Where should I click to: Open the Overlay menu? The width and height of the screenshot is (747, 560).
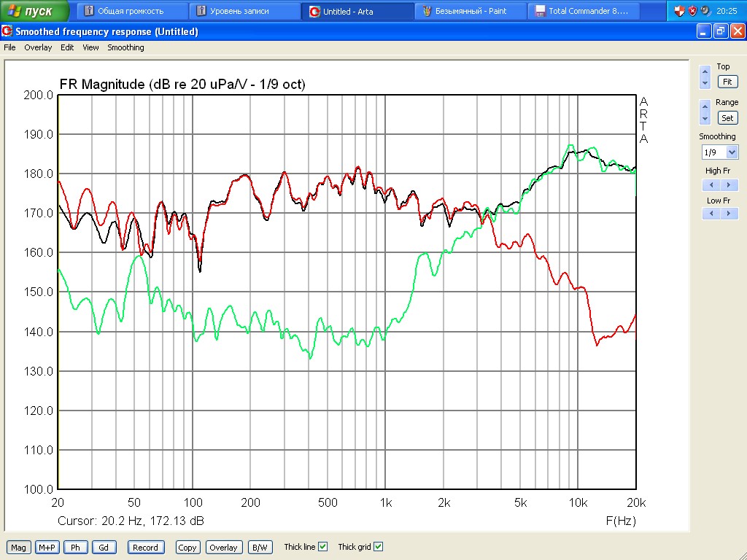(x=38, y=47)
